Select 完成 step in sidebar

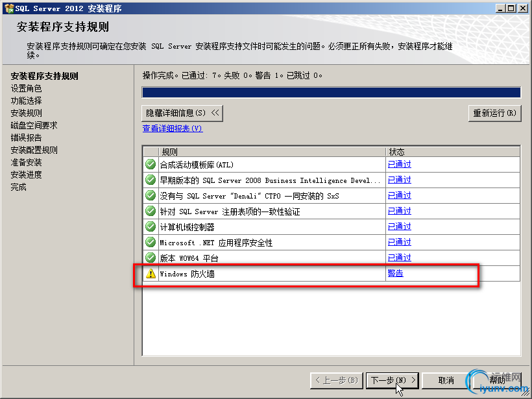coord(18,187)
